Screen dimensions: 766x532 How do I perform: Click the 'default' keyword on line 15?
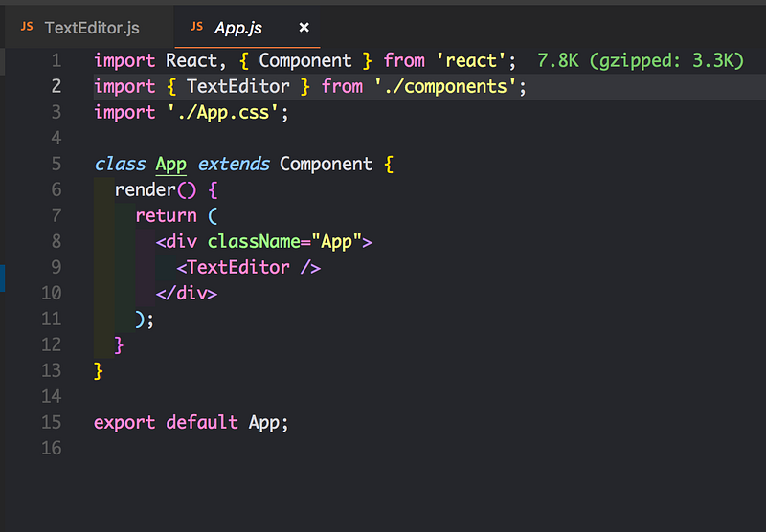point(202,423)
